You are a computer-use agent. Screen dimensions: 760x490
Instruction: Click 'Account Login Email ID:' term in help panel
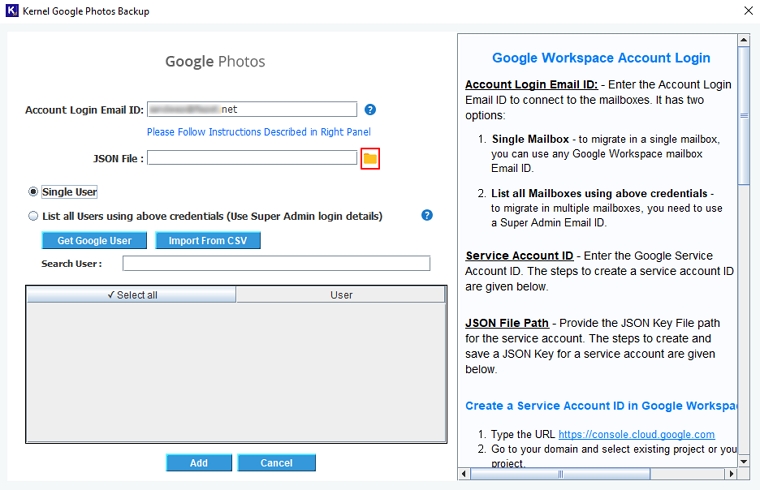point(531,84)
